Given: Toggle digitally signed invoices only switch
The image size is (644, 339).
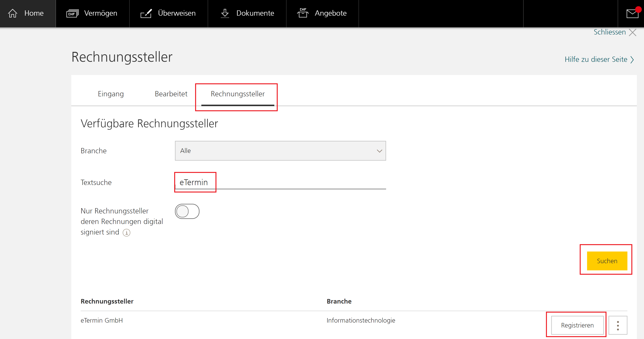Looking at the screenshot, I should click(187, 212).
